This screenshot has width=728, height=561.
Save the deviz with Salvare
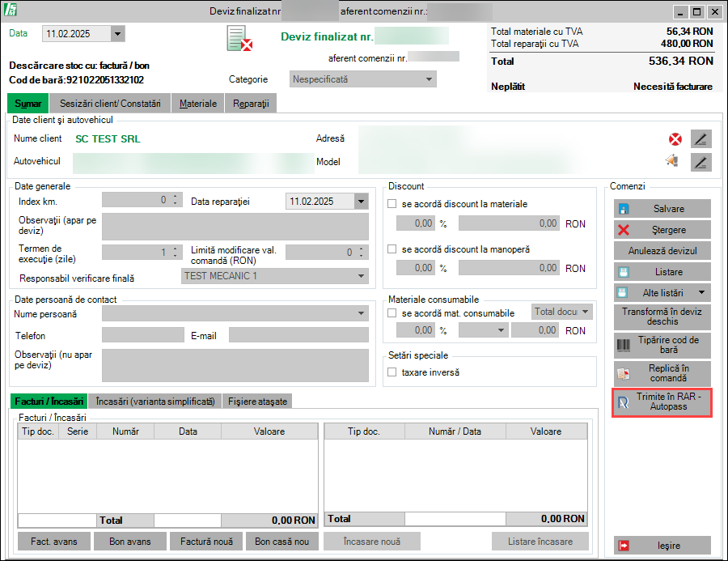click(662, 209)
